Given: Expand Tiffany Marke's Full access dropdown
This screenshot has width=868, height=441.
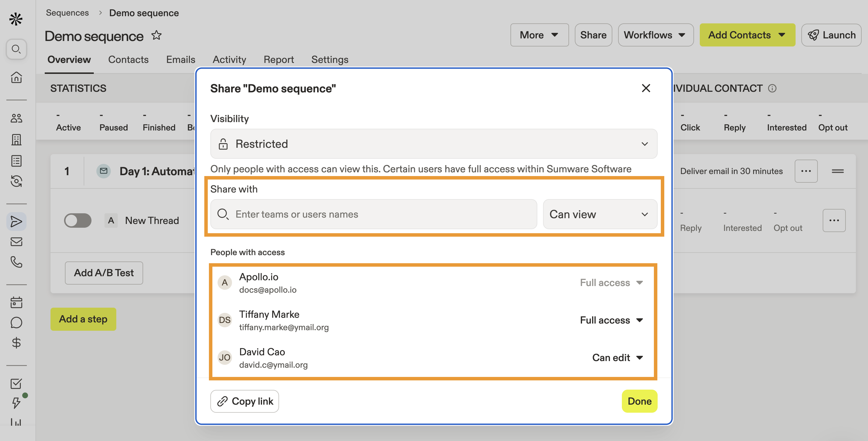Looking at the screenshot, I should 611,320.
